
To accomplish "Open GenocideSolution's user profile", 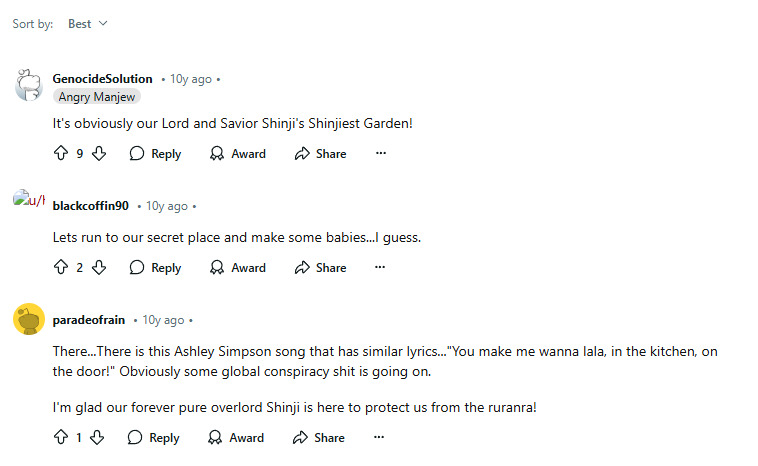I will tap(102, 79).
